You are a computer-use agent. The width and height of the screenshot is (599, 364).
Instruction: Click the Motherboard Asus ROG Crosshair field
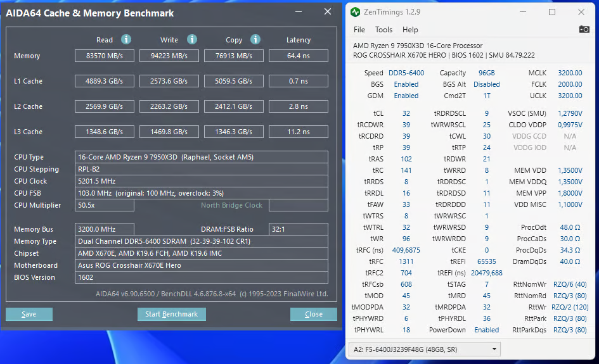coord(202,265)
